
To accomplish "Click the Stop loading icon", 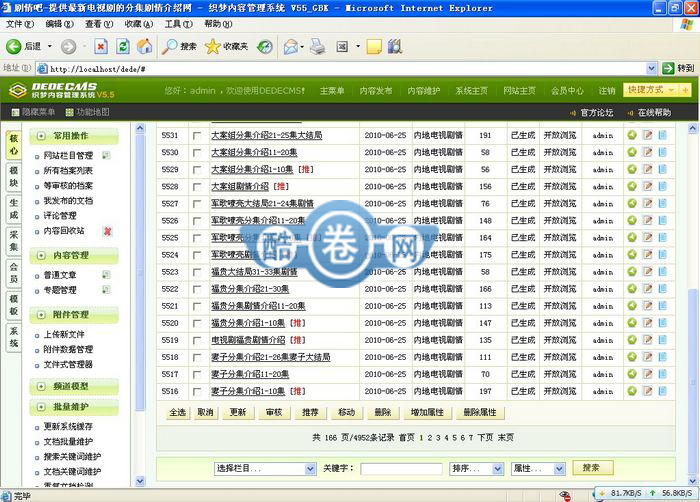I will 101,46.
